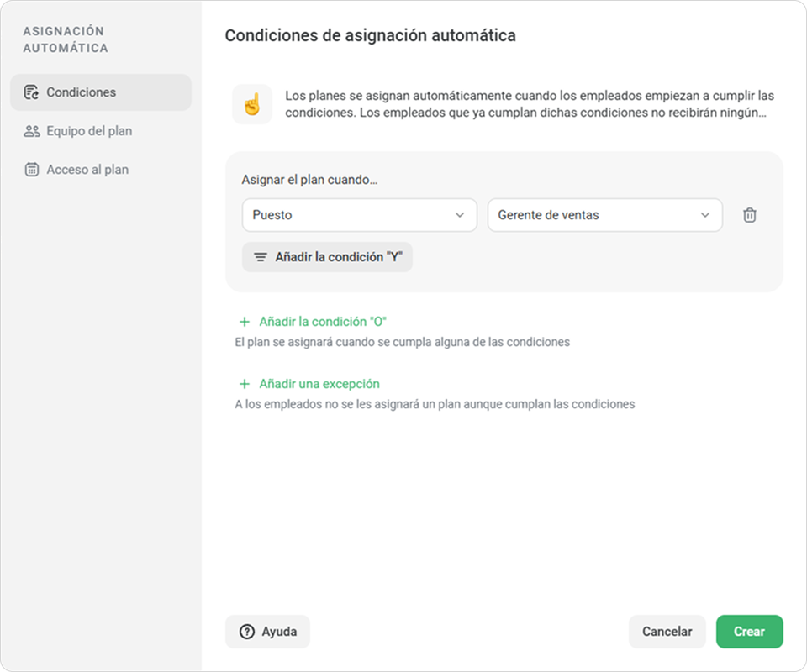This screenshot has width=807, height=672.
Task: Click the Acceso al plan calendar icon
Action: 31,170
